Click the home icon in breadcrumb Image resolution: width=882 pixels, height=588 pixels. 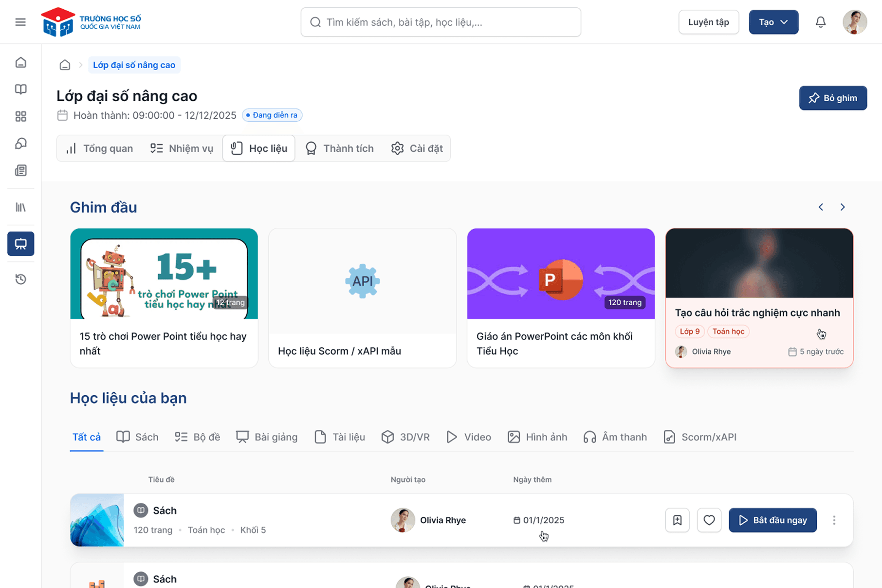(65, 65)
